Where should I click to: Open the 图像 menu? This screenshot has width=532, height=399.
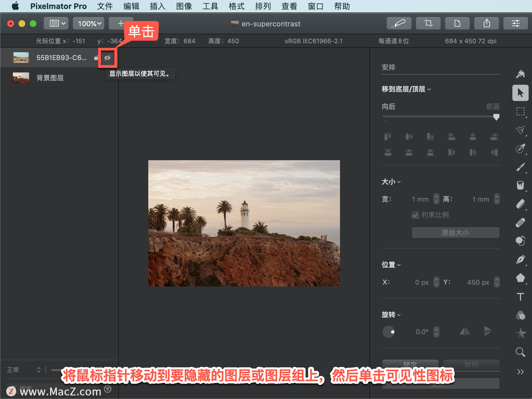click(x=184, y=6)
